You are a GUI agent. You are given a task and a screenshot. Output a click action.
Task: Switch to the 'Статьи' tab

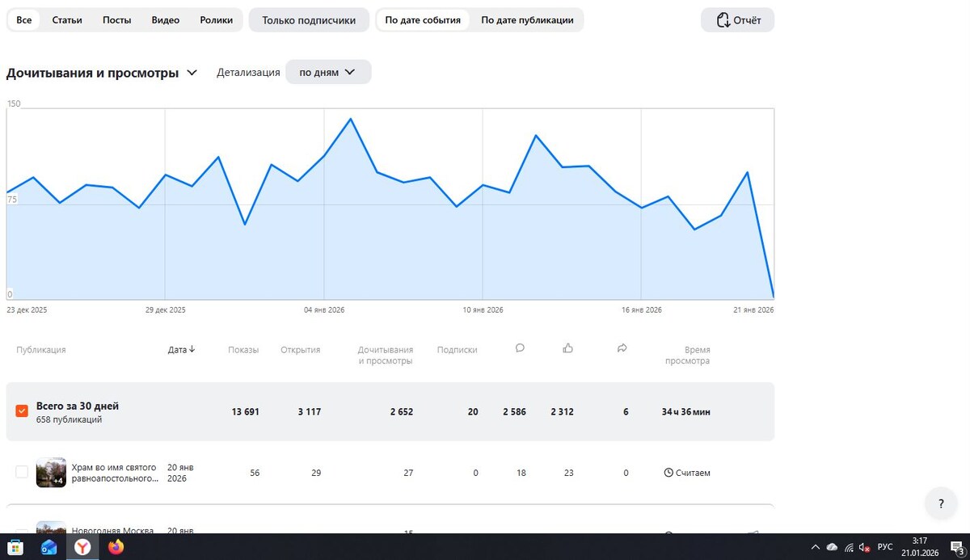(x=67, y=20)
